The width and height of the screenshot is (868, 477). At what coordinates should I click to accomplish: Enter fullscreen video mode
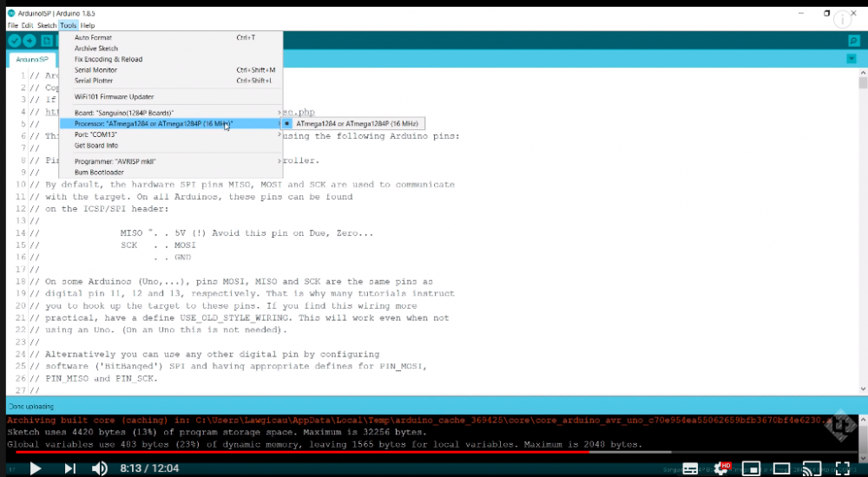click(843, 468)
